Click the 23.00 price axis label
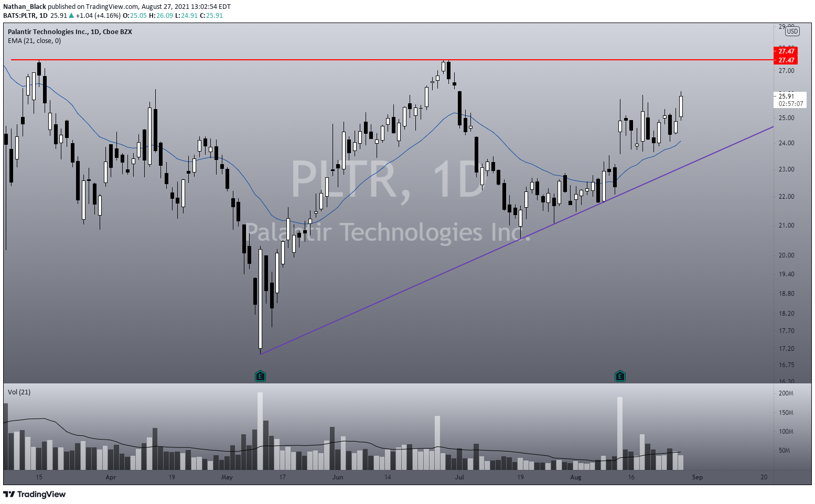The height and width of the screenshot is (504, 815). pyautogui.click(x=786, y=169)
